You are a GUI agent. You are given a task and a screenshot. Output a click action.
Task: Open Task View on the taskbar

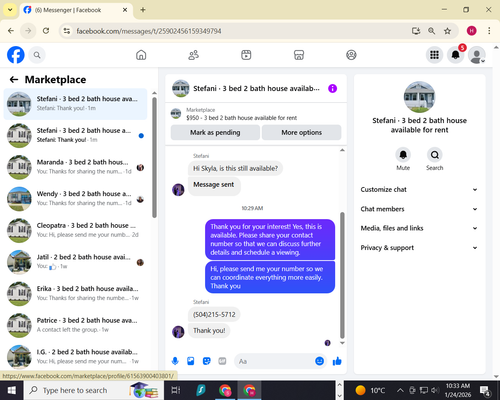tap(176, 390)
